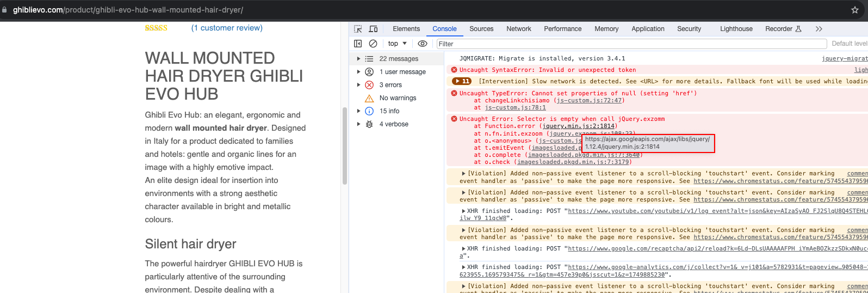Open the google-analytics collect URL link
This screenshot has height=293, width=868.
click(718, 267)
